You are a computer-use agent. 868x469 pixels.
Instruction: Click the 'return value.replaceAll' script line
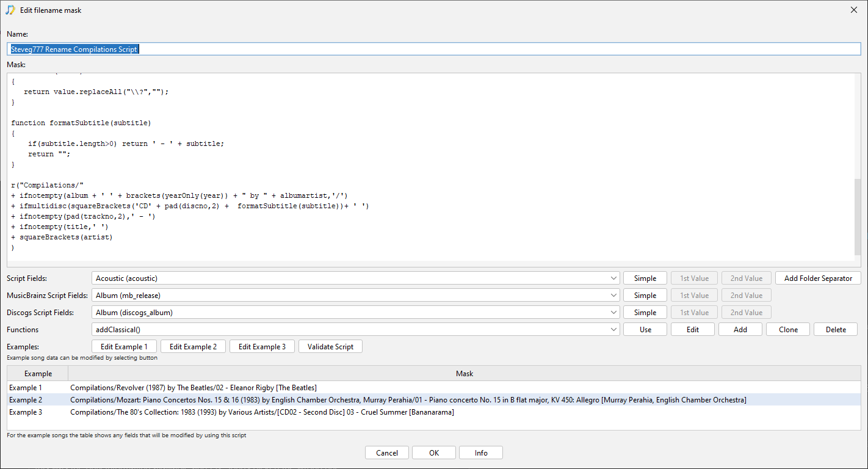pyautogui.click(x=96, y=92)
